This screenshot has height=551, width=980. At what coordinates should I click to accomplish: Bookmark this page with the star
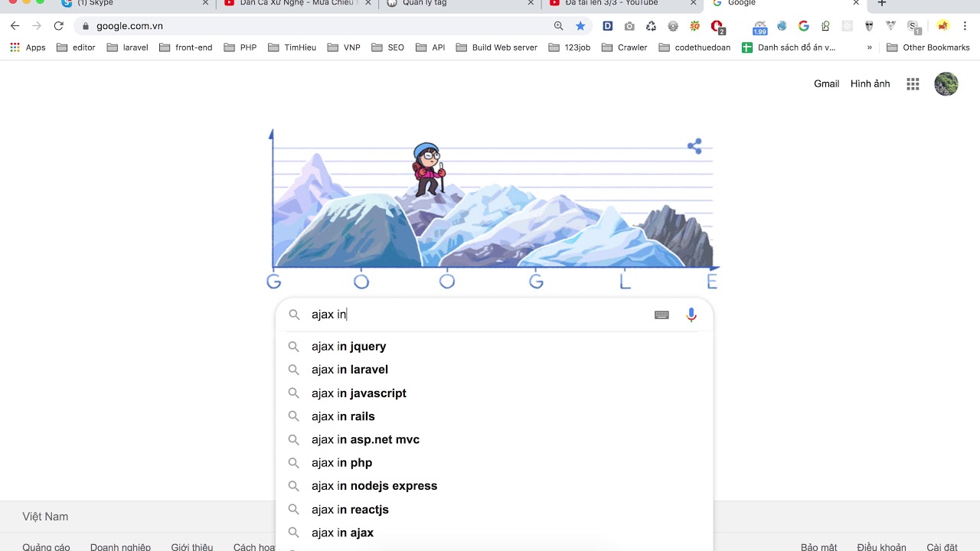click(580, 26)
